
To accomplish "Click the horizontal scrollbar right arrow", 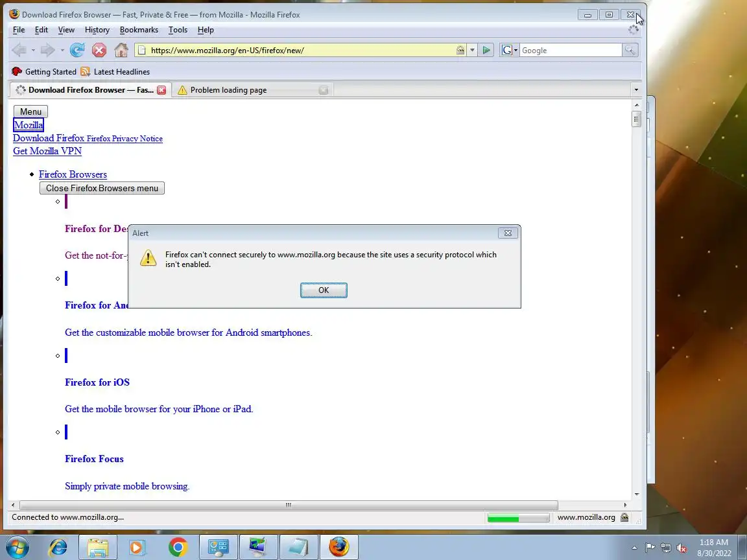I will [x=625, y=505].
